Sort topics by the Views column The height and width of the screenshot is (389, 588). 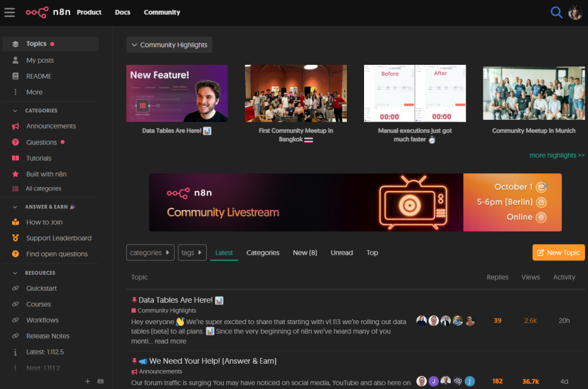(530, 277)
